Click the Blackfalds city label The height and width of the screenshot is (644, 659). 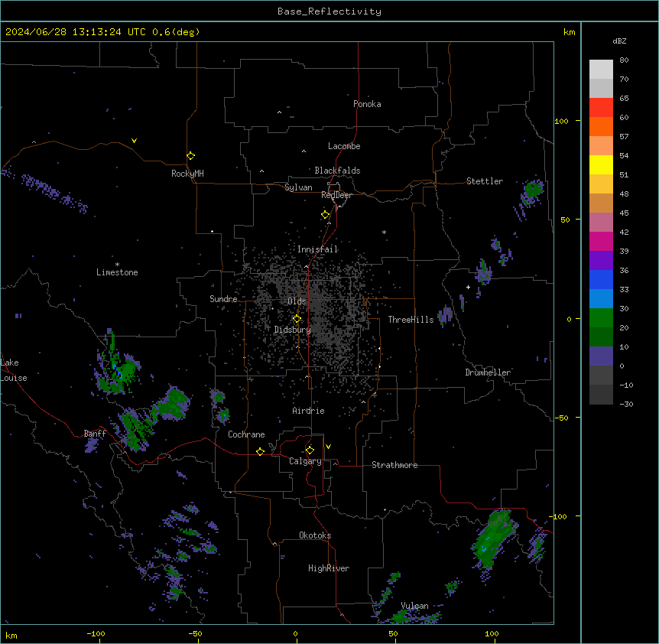pos(337,171)
